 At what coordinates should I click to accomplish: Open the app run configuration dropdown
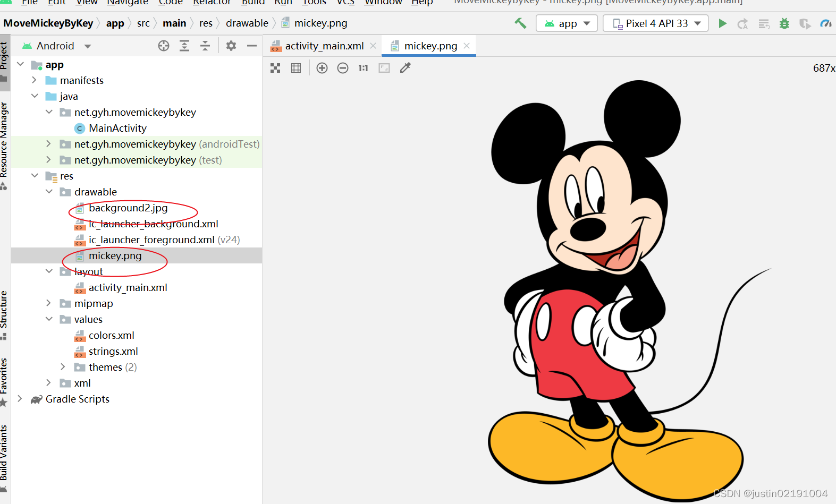(x=567, y=23)
